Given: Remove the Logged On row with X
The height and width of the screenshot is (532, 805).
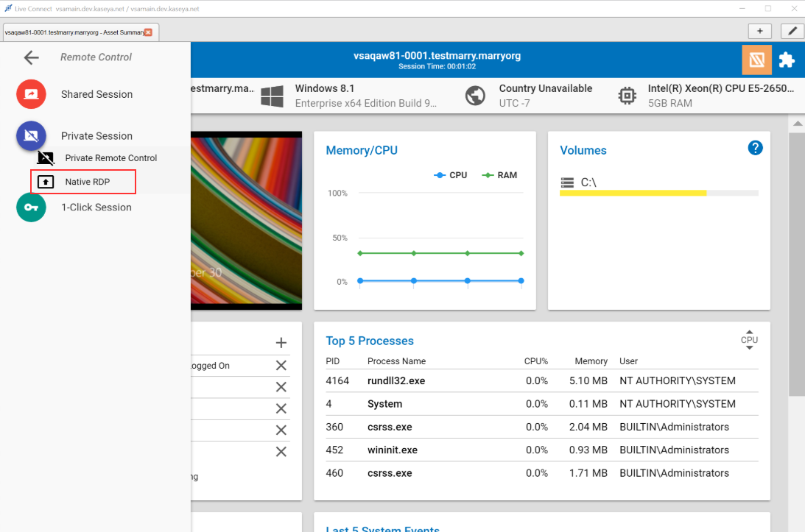Looking at the screenshot, I should (281, 365).
